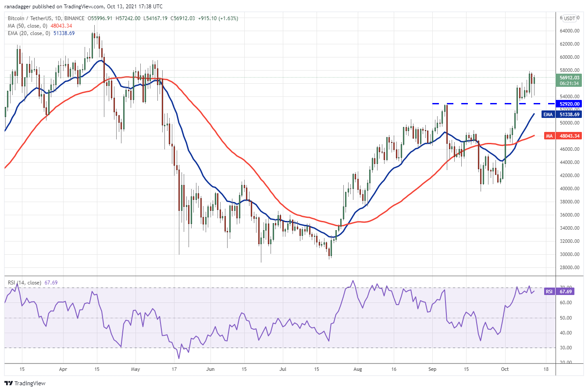Click the 60000.00 price axis tick
This screenshot has height=391, width=588.
point(570,57)
